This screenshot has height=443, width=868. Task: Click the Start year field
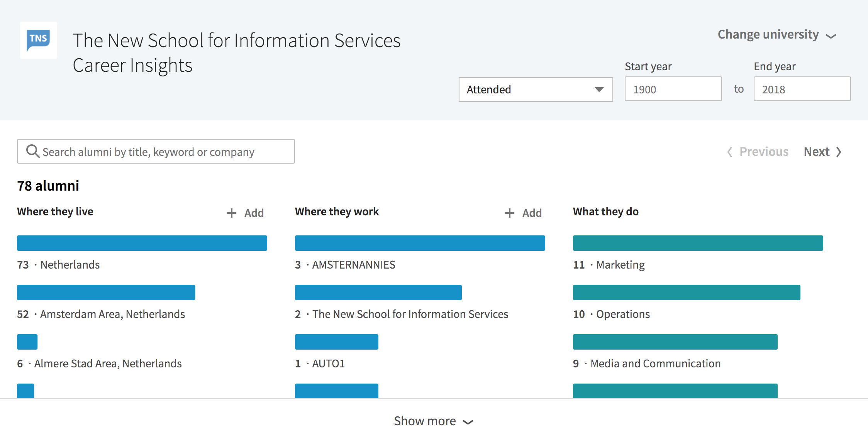673,89
